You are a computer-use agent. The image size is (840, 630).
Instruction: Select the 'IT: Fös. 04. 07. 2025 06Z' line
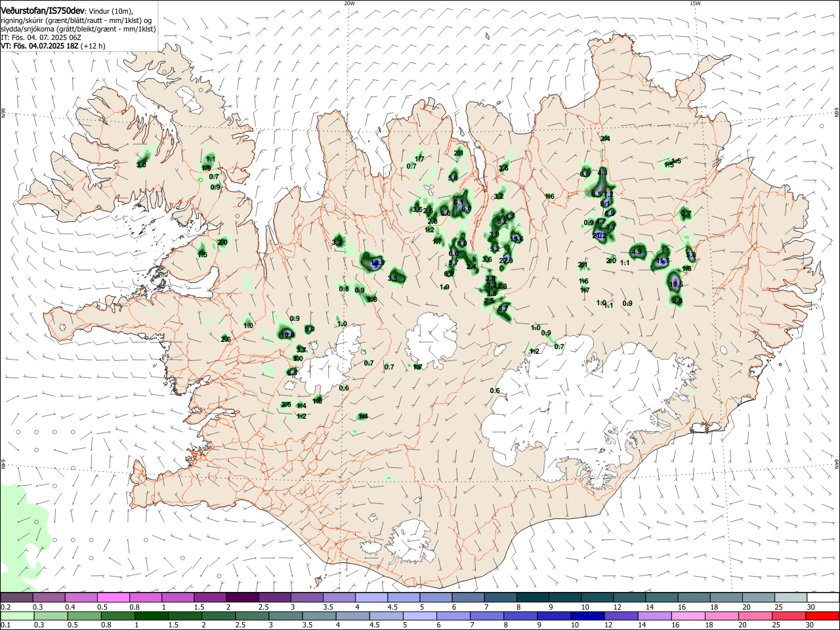[x=41, y=37]
